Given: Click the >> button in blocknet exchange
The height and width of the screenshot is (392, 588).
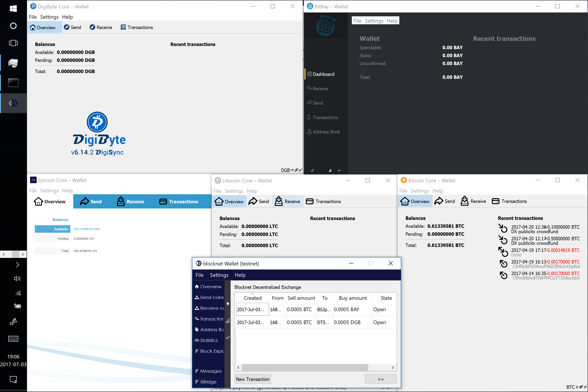Looking at the screenshot, I should click(380, 379).
